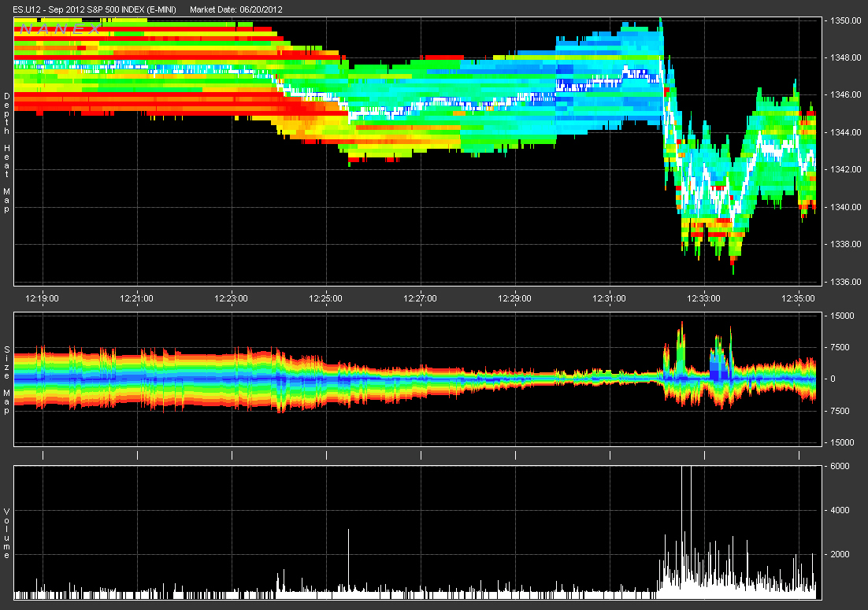This screenshot has height=610, width=868.
Task: Click the 12:27:00 time axis label
Action: 420,298
